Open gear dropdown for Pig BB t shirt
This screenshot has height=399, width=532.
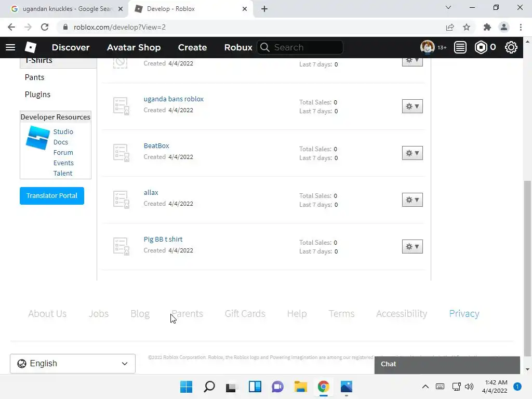coord(412,247)
